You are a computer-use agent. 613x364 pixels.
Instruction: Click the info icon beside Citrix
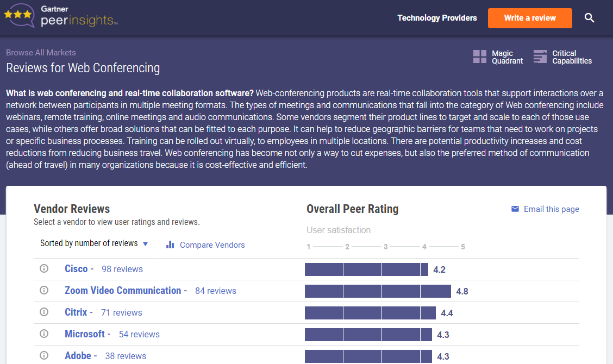tap(45, 312)
